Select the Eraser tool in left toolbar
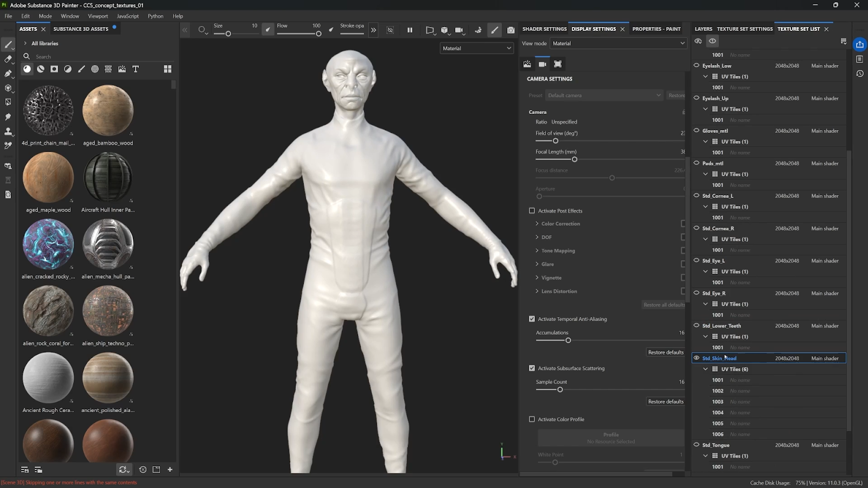Screen dimensions: 868x488 coord(8,59)
